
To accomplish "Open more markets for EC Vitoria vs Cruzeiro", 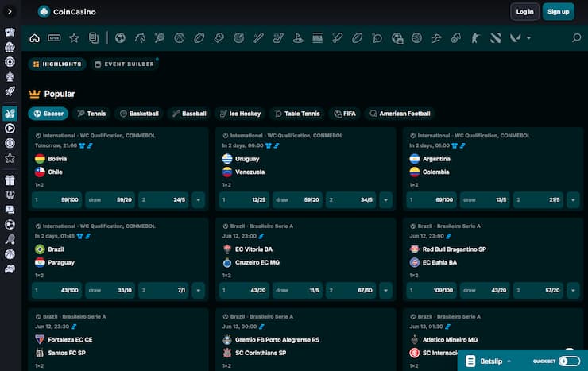I will pos(386,291).
